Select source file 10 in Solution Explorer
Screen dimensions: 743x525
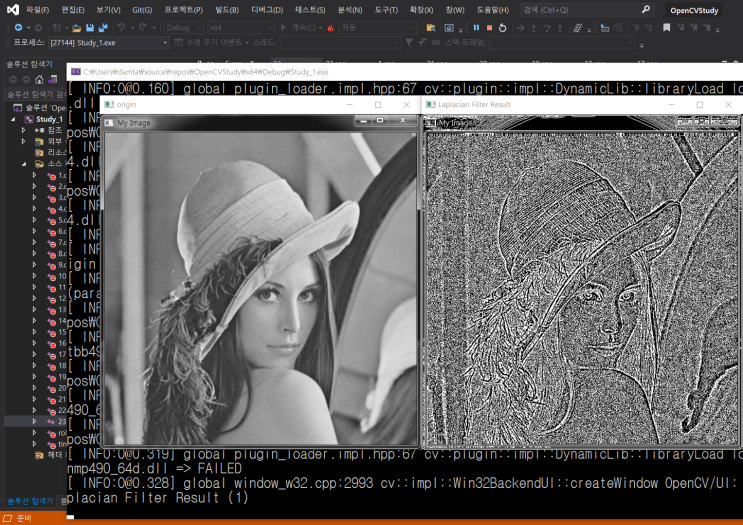pos(62,276)
